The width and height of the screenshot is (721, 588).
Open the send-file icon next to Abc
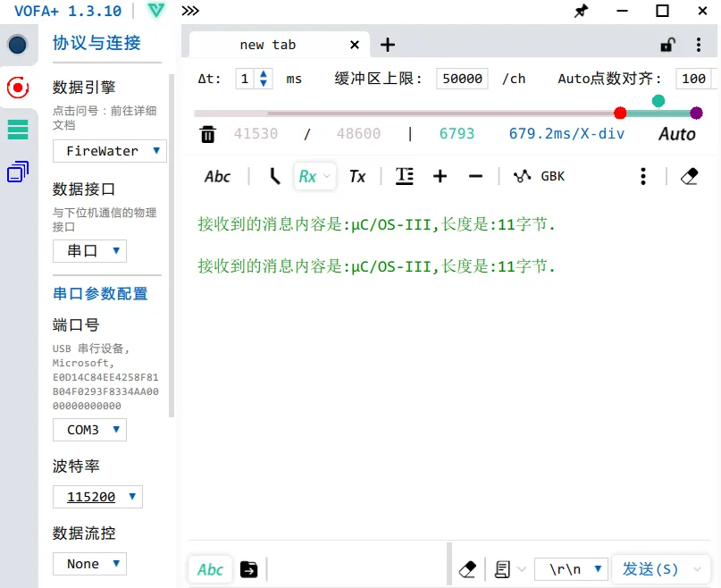(248, 568)
